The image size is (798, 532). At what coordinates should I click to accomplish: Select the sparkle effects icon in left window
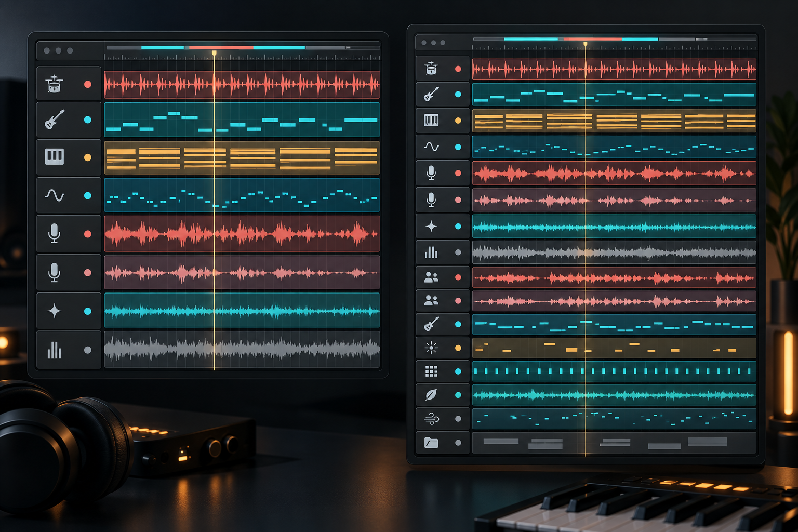tap(54, 311)
